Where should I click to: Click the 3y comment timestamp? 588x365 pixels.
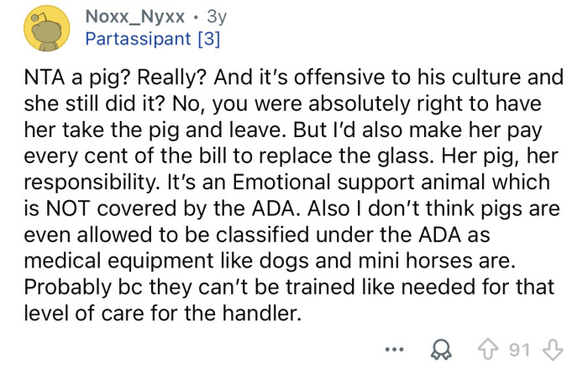tap(216, 16)
